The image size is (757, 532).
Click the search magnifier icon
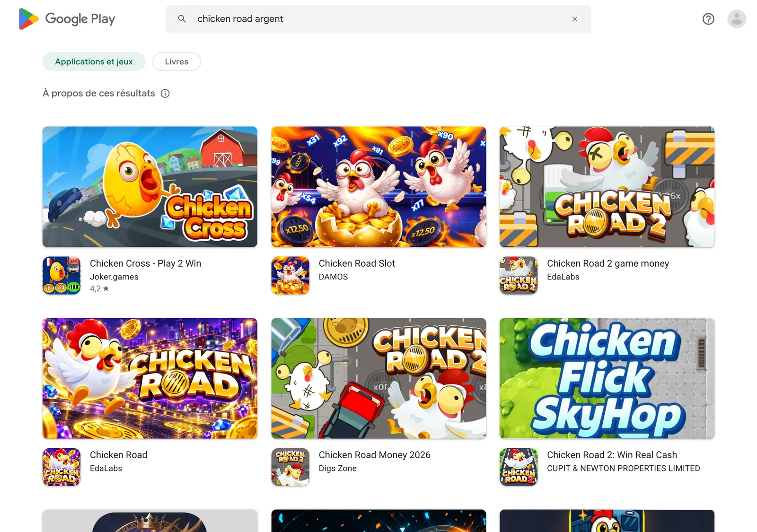point(182,19)
